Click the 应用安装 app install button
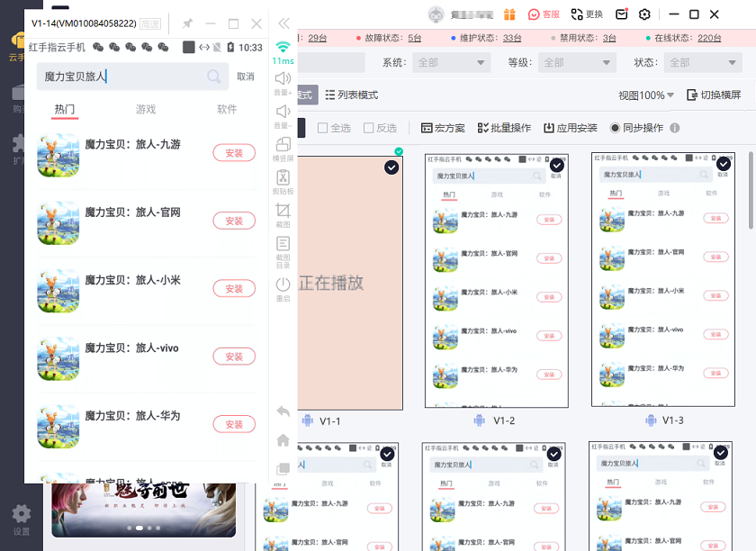756x551 pixels. pyautogui.click(x=571, y=128)
